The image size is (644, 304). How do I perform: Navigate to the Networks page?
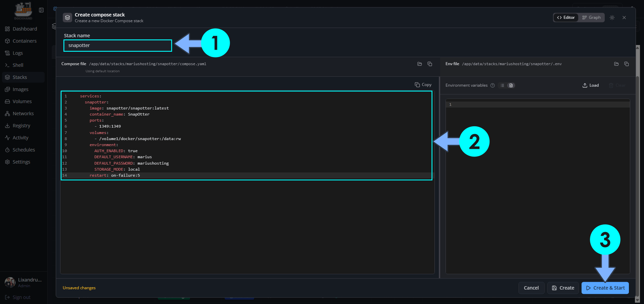(x=23, y=114)
